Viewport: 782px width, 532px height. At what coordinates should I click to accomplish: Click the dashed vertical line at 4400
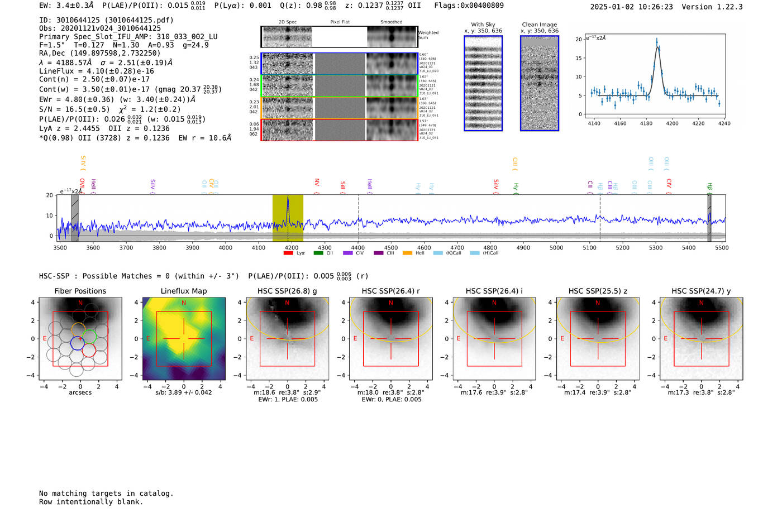click(358, 218)
